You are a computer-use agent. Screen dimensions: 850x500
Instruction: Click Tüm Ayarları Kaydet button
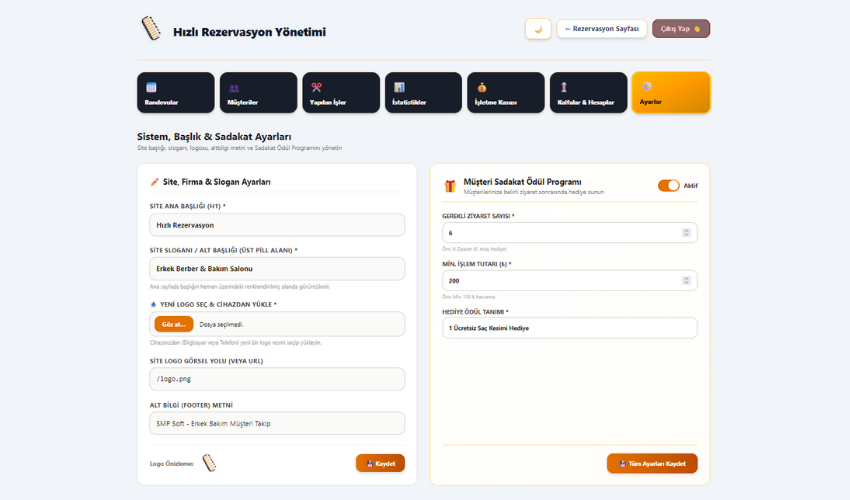click(x=652, y=464)
